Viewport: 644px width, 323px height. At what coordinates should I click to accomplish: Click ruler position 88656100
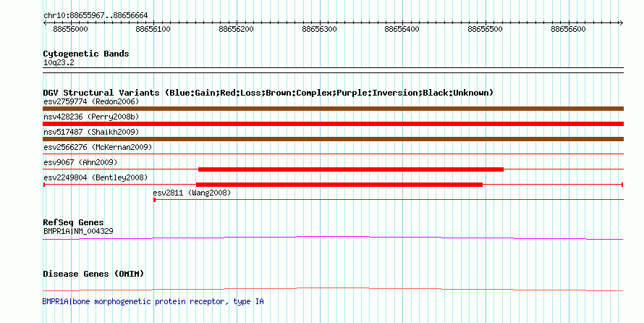153,29
